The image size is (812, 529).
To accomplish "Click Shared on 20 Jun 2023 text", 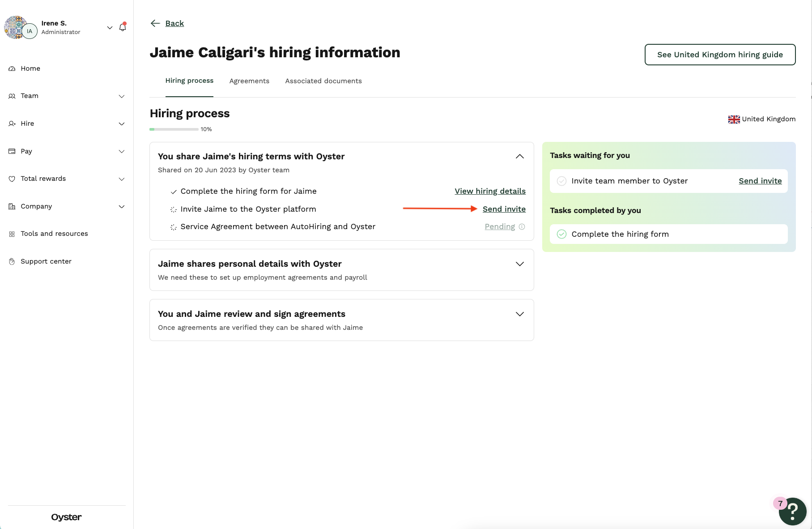I will (x=224, y=170).
